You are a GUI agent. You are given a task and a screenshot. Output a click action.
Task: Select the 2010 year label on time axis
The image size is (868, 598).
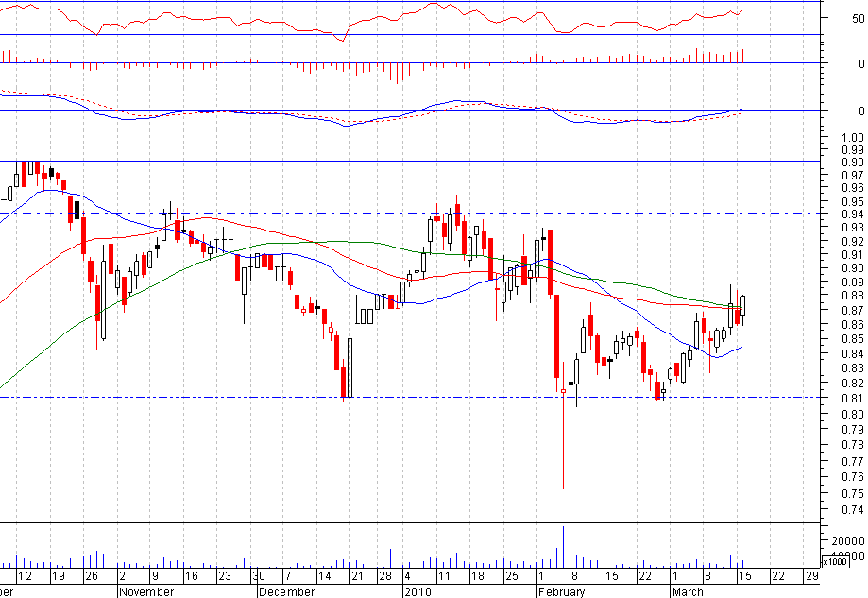tap(417, 591)
